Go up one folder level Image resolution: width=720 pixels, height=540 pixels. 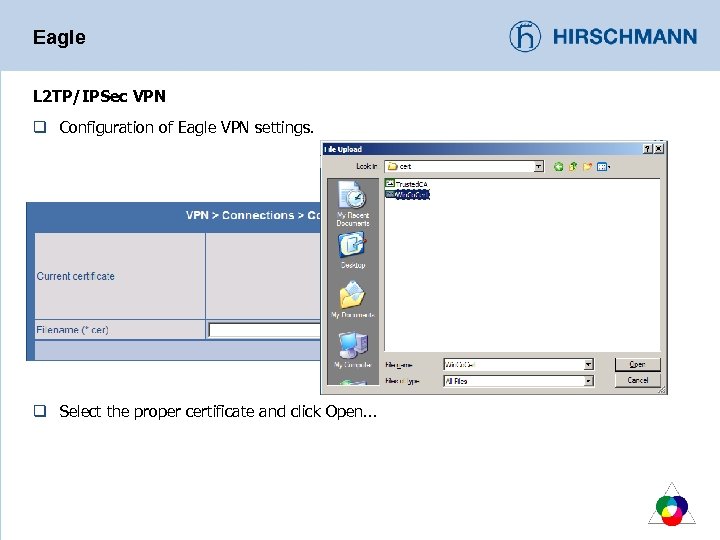(x=573, y=167)
